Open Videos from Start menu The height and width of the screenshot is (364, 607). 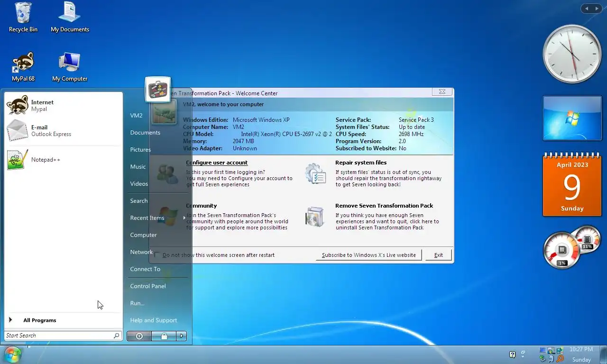[139, 183]
